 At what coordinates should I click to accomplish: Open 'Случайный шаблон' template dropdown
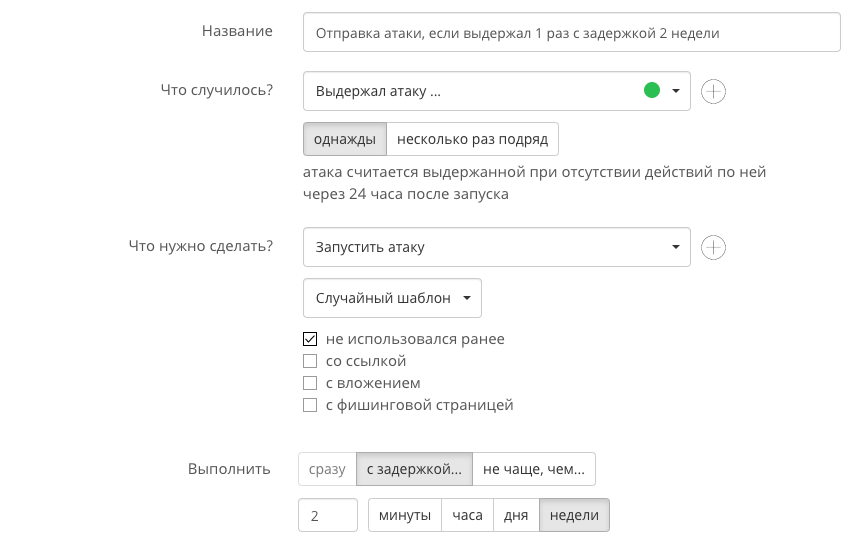coord(392,298)
